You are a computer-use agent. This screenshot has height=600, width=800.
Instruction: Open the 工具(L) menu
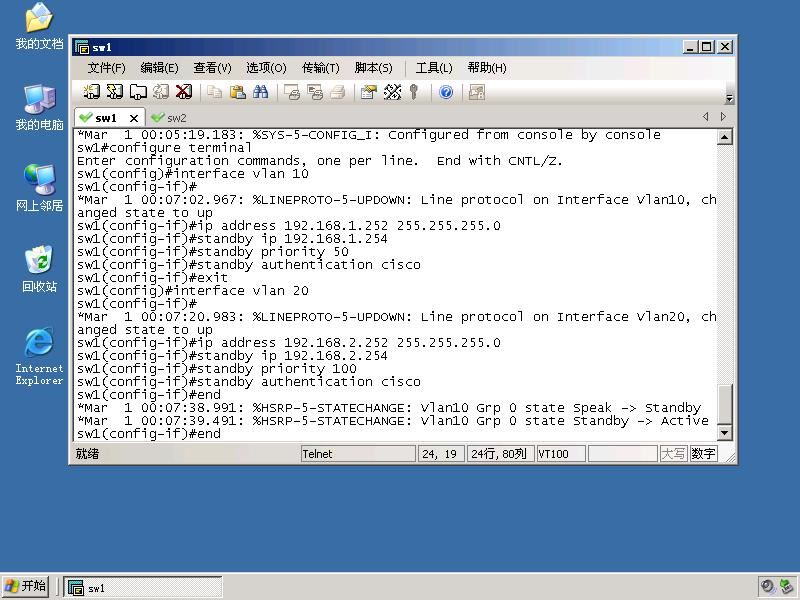pos(434,68)
